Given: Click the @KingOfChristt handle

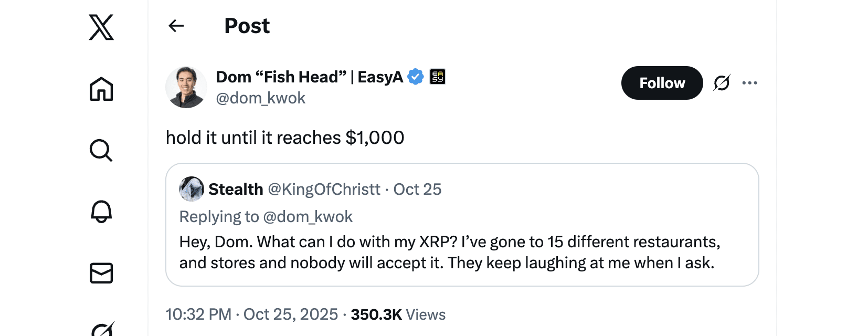Looking at the screenshot, I should pos(324,189).
